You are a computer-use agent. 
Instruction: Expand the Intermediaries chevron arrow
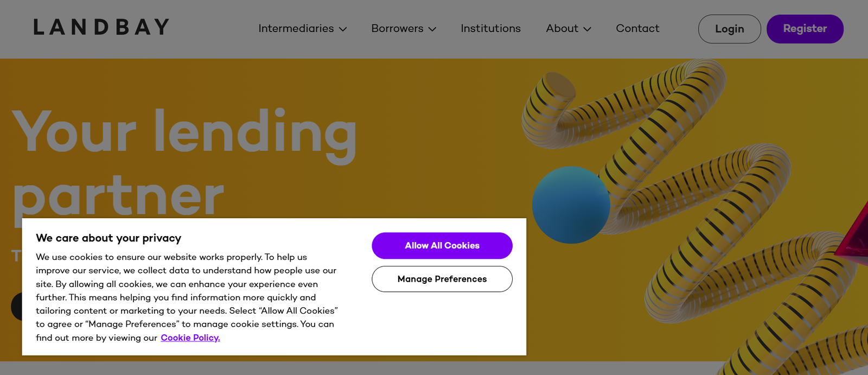pyautogui.click(x=343, y=29)
